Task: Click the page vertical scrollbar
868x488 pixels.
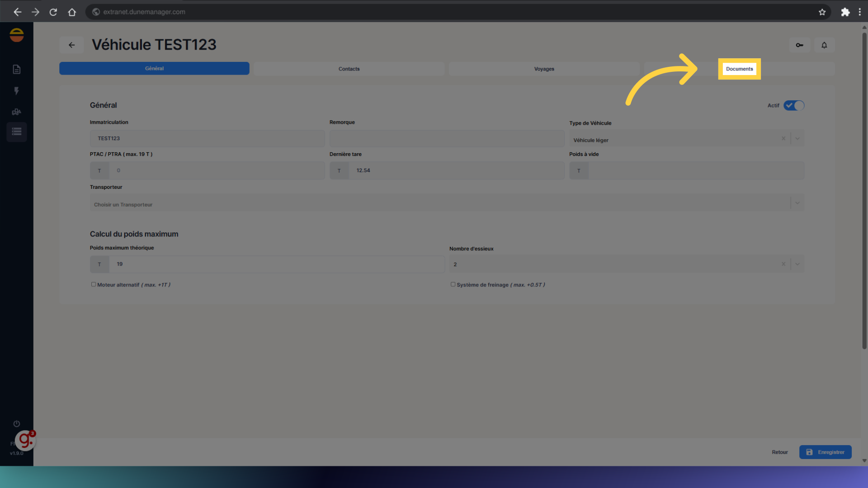Action: [x=864, y=190]
